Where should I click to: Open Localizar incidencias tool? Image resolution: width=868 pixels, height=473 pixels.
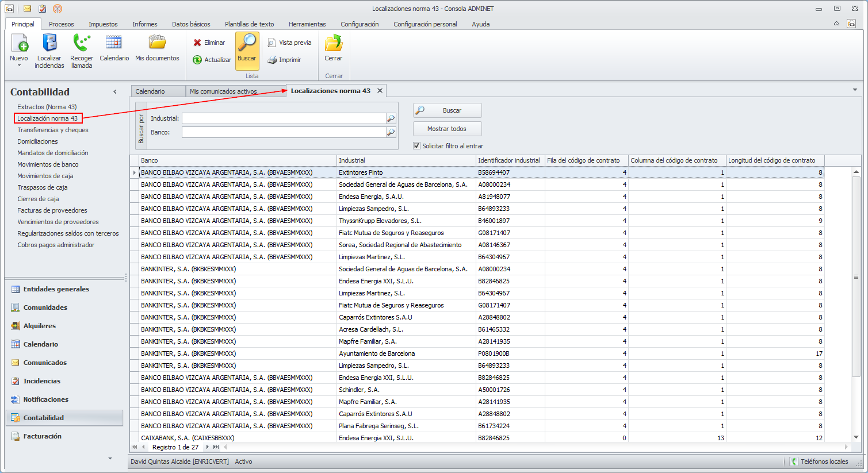49,43
